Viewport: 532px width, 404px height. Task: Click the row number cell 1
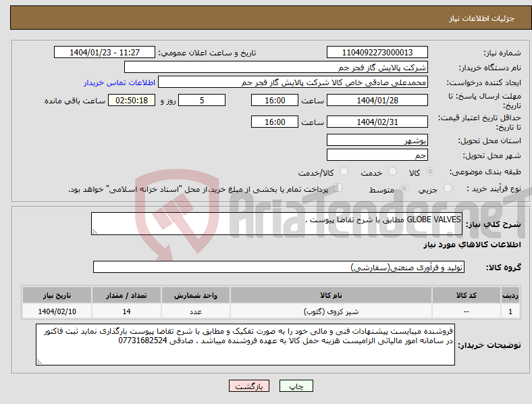click(x=510, y=311)
